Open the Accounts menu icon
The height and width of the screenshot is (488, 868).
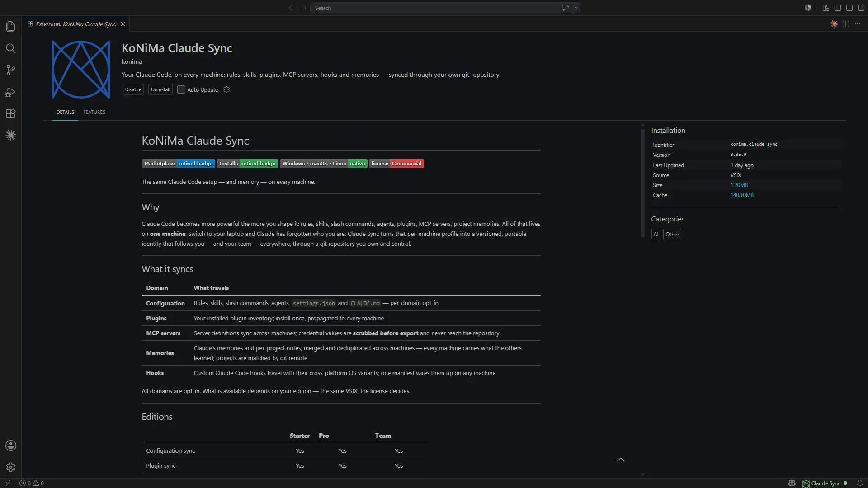11,446
